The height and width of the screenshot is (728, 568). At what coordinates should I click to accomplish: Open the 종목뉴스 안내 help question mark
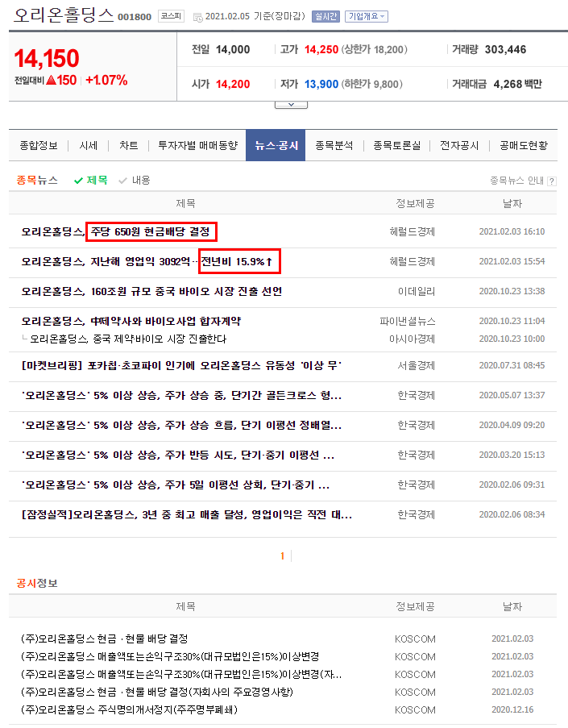click(x=551, y=181)
